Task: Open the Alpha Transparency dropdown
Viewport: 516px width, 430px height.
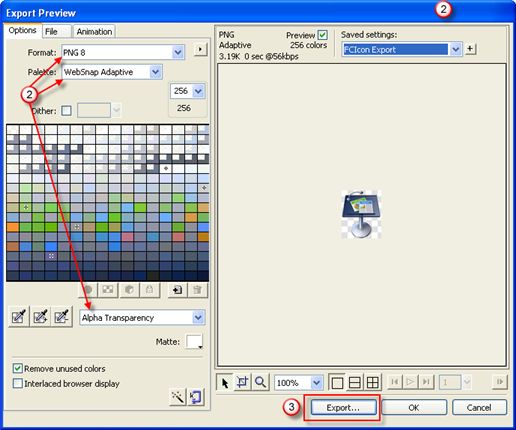Action: [x=142, y=318]
